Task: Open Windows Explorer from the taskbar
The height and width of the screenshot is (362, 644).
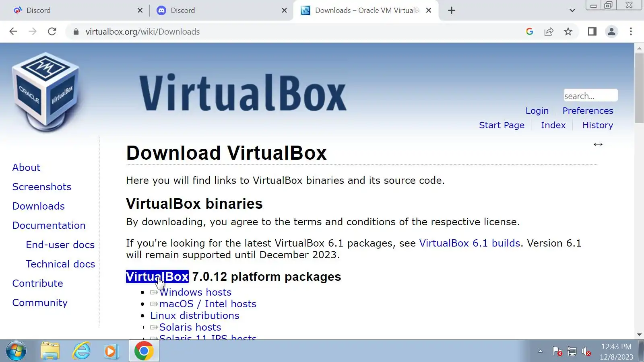Action: point(50,351)
